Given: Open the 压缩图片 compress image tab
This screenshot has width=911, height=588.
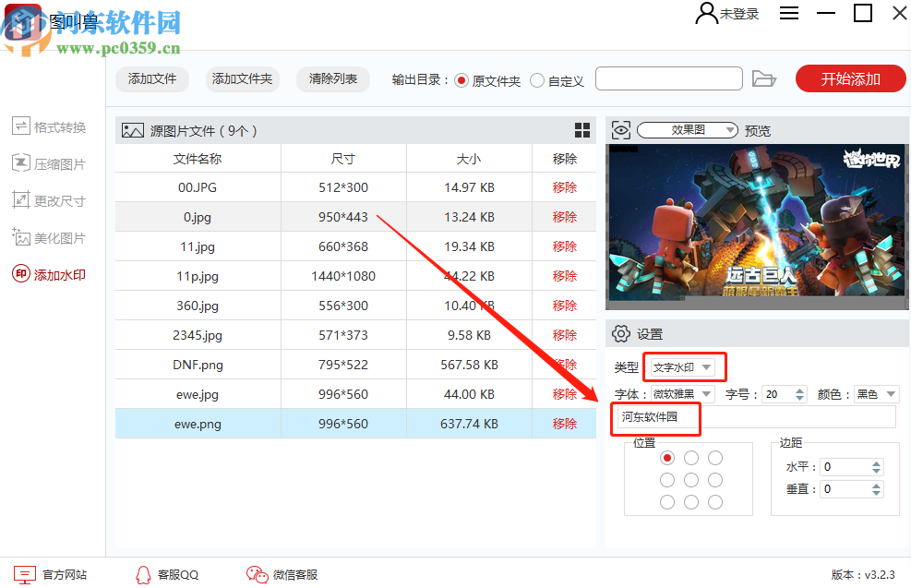Looking at the screenshot, I should [49, 164].
